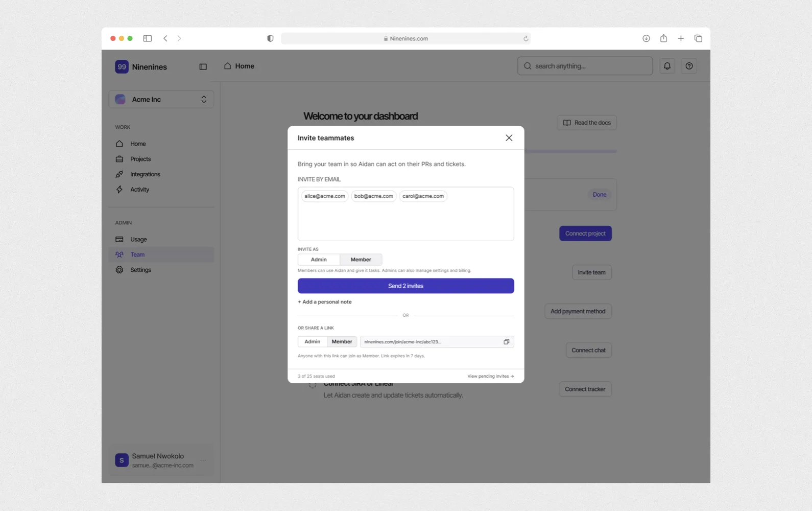This screenshot has height=511, width=812.
Task: Show Safari tab overview
Action: 698,38
